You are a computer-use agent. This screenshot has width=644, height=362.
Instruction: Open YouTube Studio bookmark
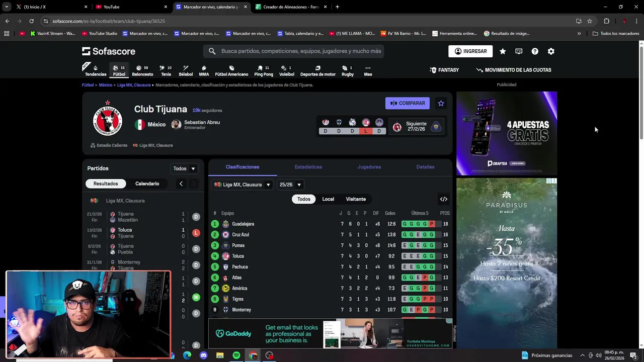[99, 34]
